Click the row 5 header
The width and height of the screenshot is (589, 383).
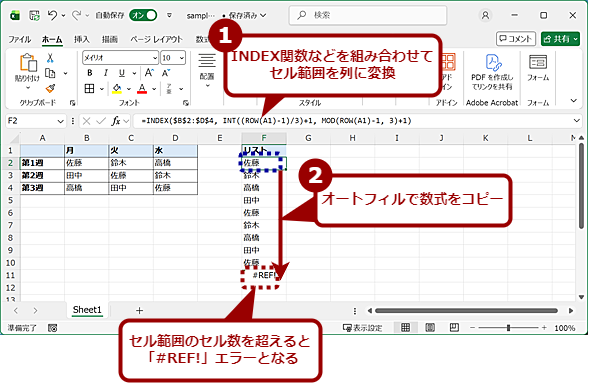[10, 200]
